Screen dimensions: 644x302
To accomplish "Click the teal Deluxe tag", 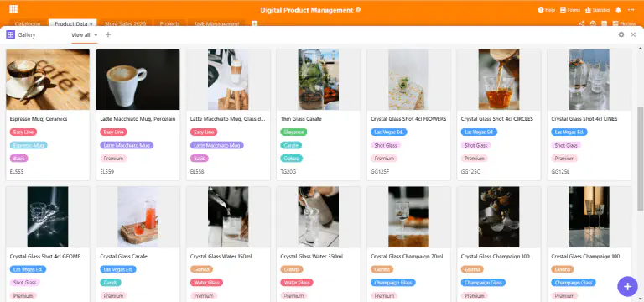I will [x=292, y=159].
